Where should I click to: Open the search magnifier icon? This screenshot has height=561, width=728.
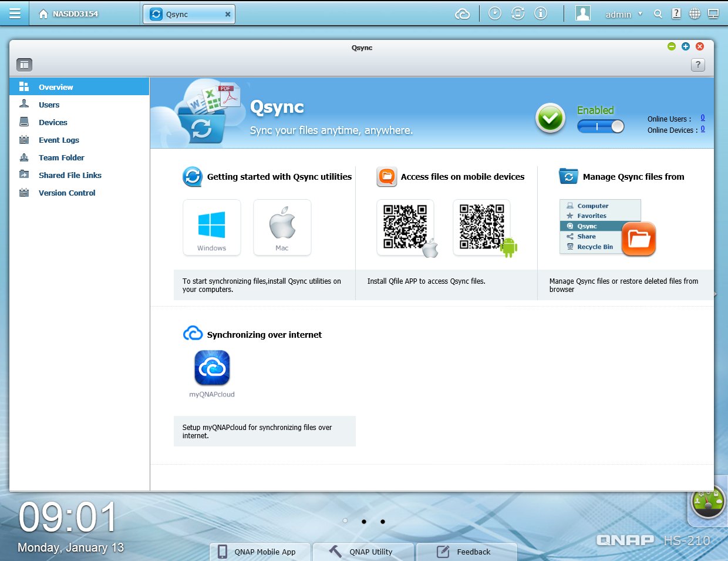tap(658, 14)
